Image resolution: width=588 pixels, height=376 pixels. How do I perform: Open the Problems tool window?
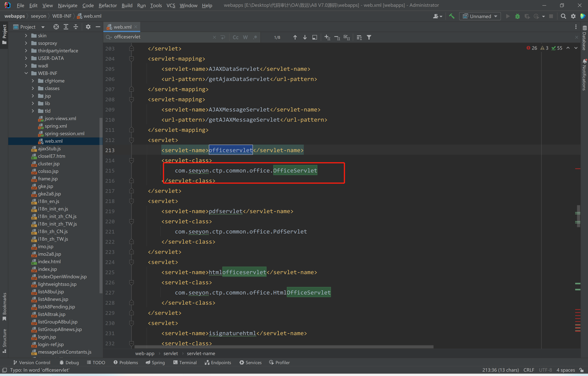click(126, 362)
